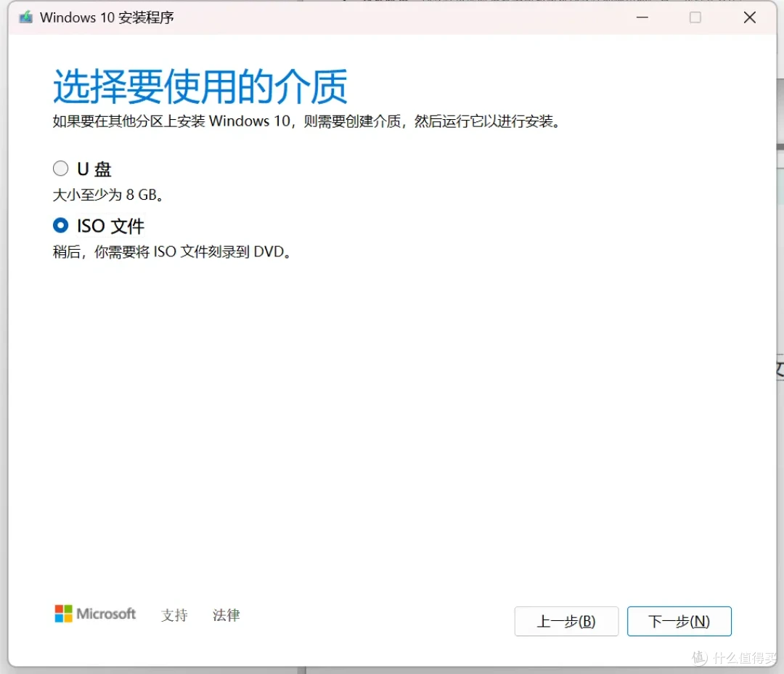Image resolution: width=784 pixels, height=674 pixels.
Task: Click the text 大小至少为 8 GB。
Action: (108, 195)
